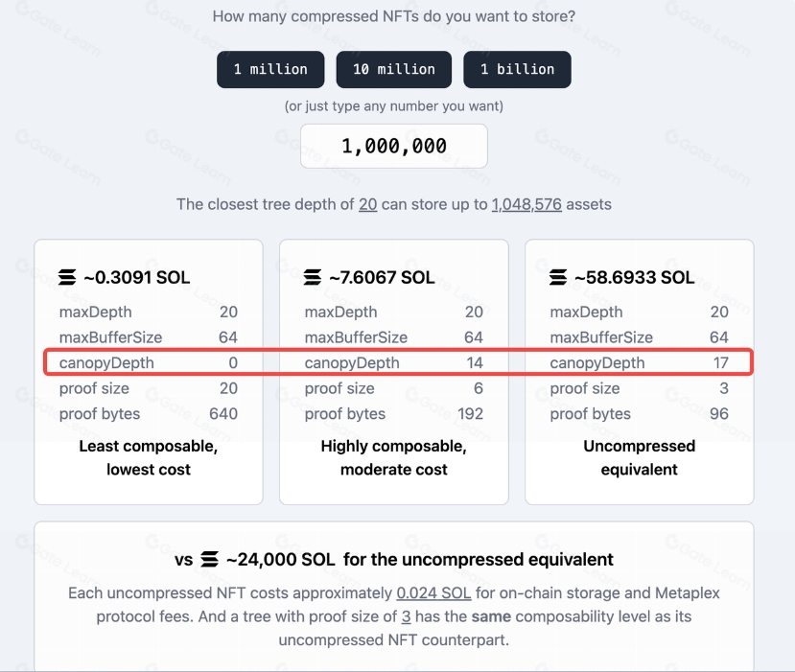This screenshot has width=795, height=672.
Task: Click the underlined tree depth 20 link
Action: pyautogui.click(x=368, y=204)
